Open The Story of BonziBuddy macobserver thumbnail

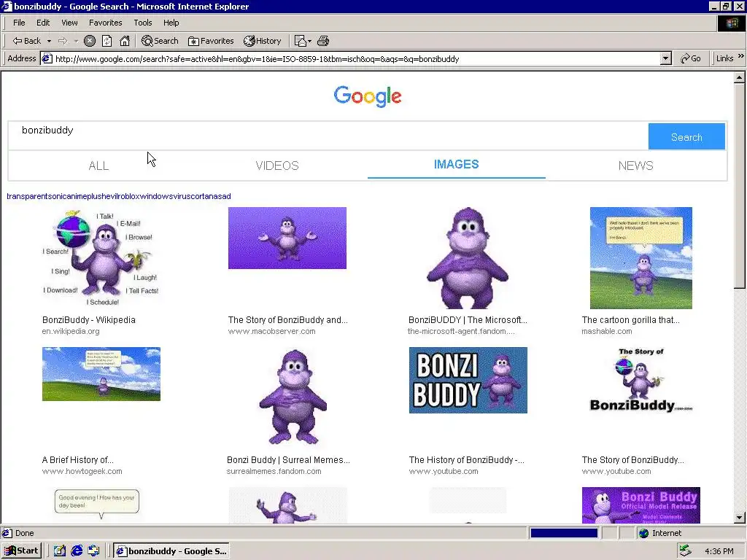pos(287,238)
